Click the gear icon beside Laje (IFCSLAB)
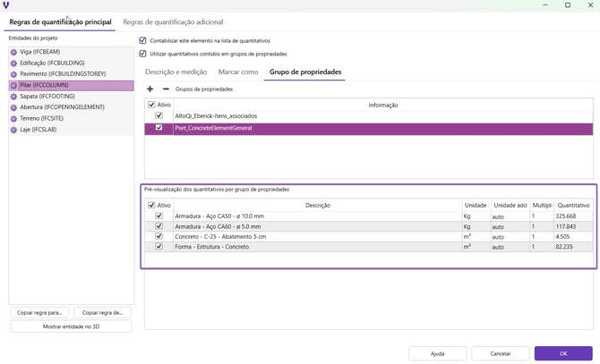Viewport: 600px width, 364px height. (x=13, y=130)
